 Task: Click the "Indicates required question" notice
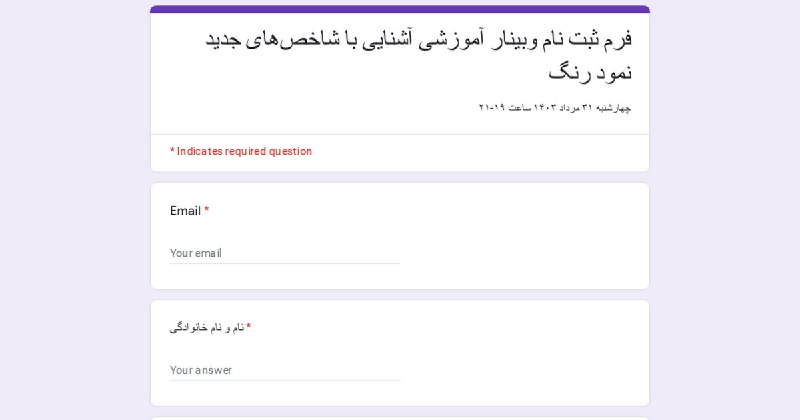(x=241, y=152)
